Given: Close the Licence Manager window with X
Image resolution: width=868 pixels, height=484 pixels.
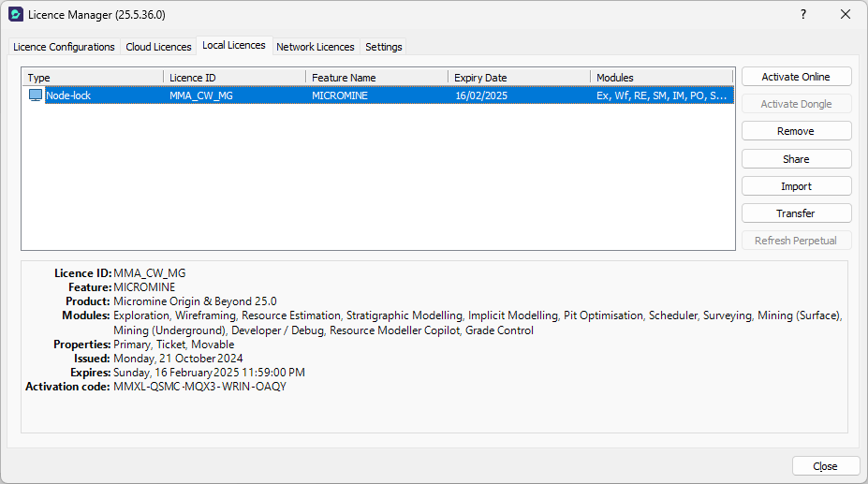Looking at the screenshot, I should tap(846, 14).
